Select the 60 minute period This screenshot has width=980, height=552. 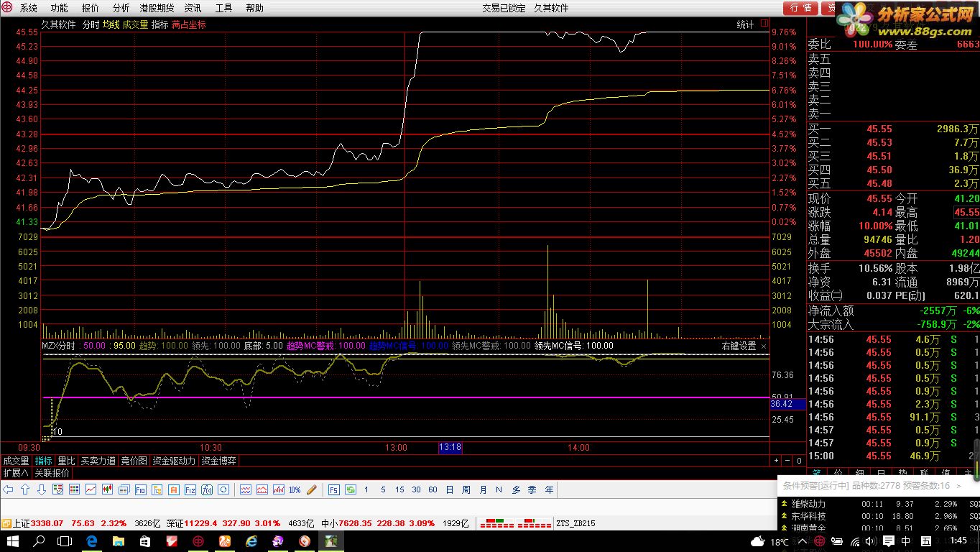433,489
